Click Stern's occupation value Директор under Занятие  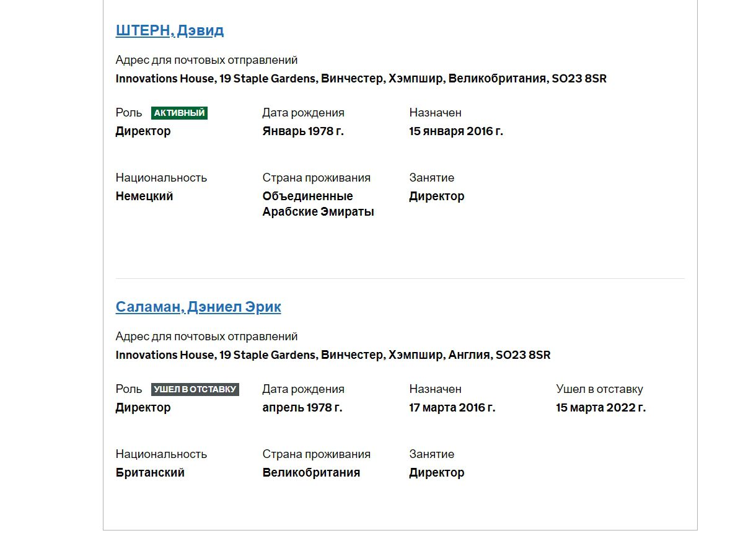[436, 196]
